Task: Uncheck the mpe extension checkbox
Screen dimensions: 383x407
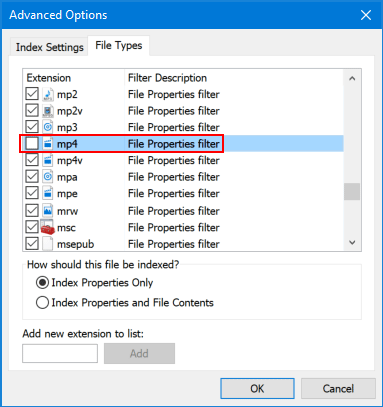Action: pos(32,193)
